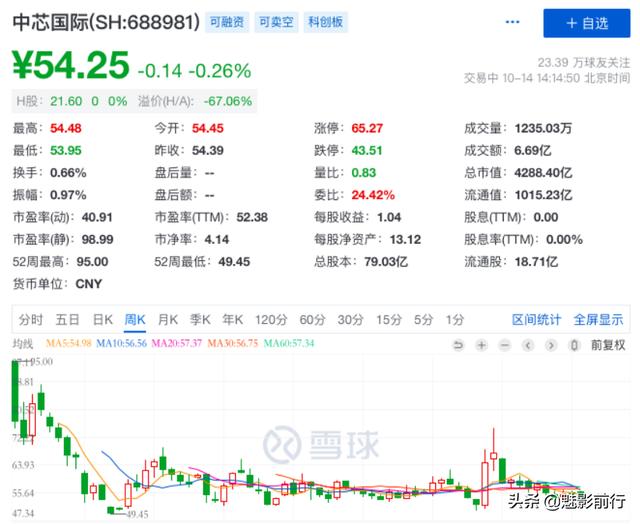Click the current price ¥54.25
640x524 pixels.
tap(71, 65)
